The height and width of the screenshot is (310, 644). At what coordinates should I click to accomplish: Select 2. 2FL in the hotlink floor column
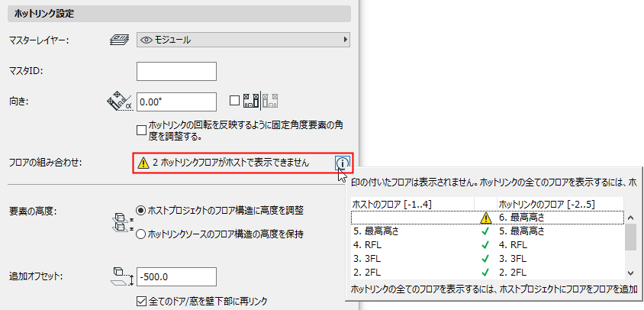pos(513,272)
